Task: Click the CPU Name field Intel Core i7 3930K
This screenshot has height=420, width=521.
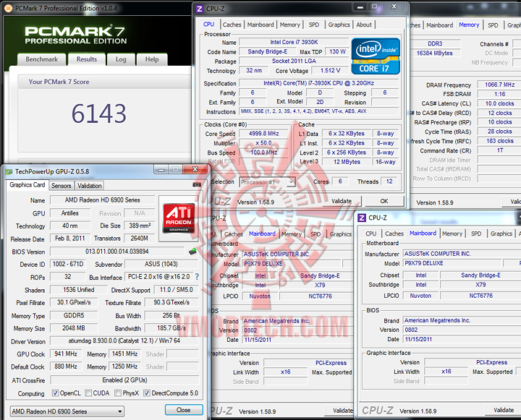Action: 294,42
